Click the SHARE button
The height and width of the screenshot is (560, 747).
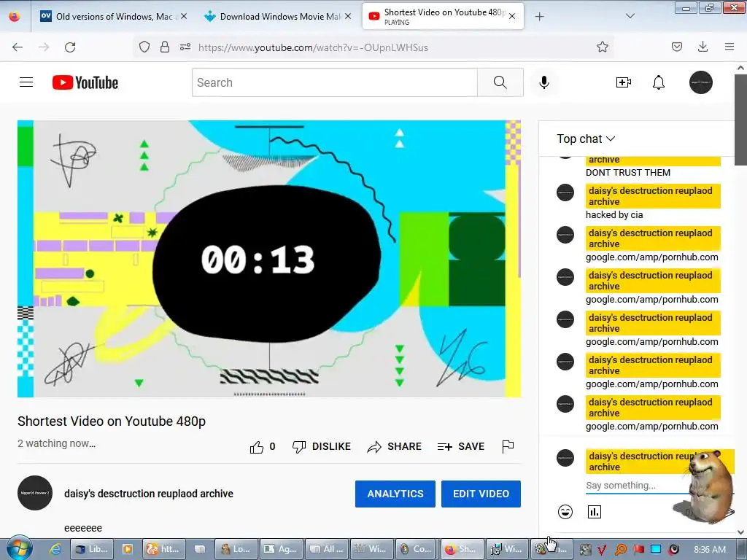pyautogui.click(x=395, y=447)
